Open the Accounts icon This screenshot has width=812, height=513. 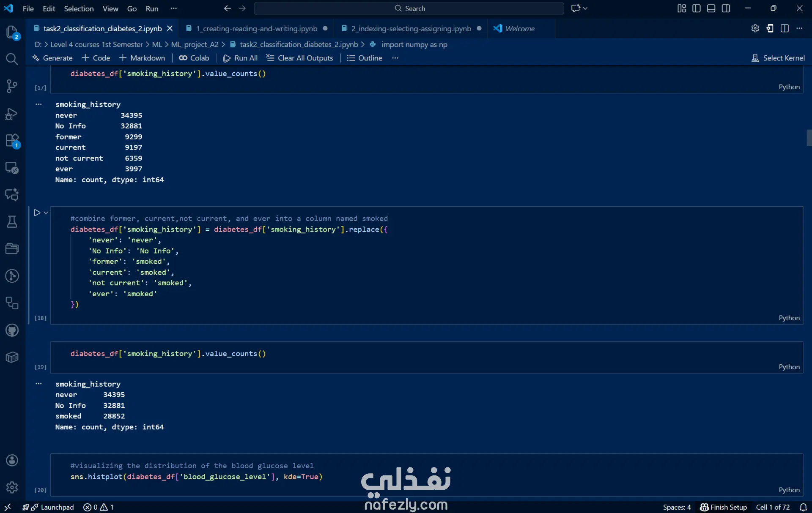point(12,460)
